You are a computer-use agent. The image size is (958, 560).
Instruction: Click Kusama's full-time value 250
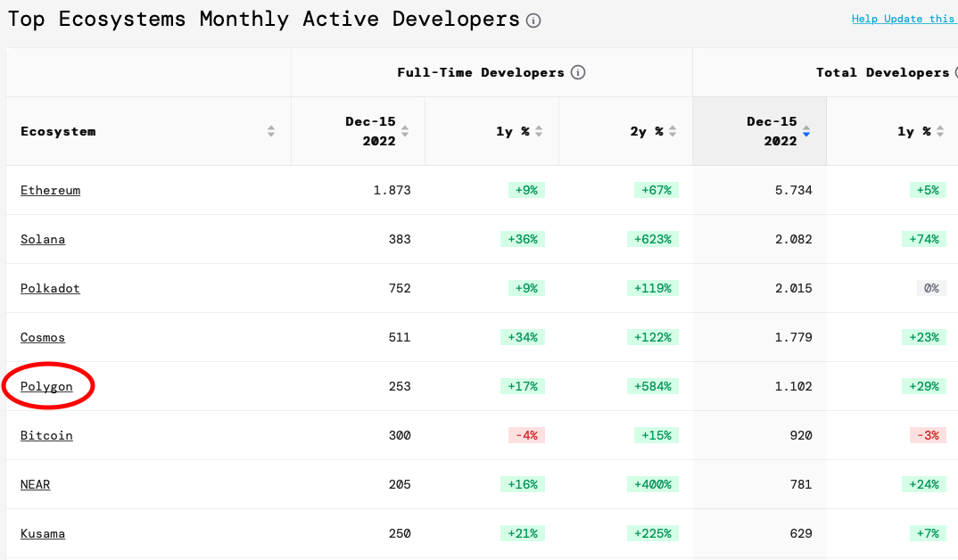(400, 534)
